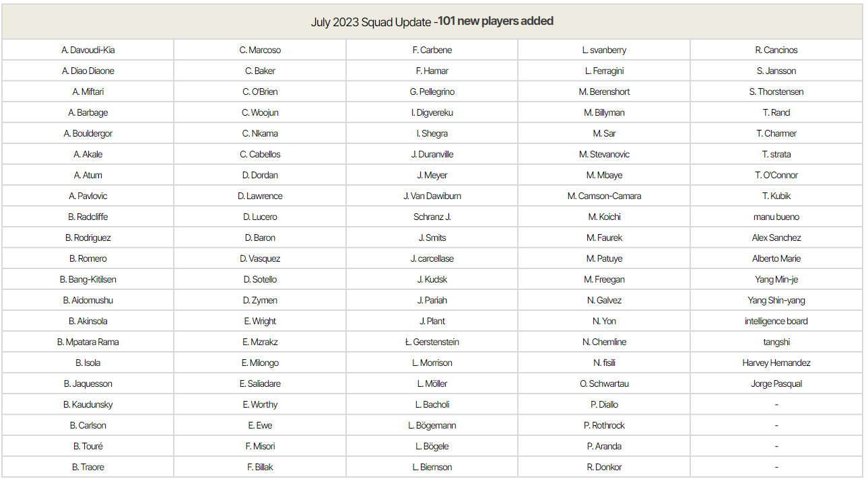Select R. Cancinos player name
The height and width of the screenshot is (481, 868).
point(776,50)
